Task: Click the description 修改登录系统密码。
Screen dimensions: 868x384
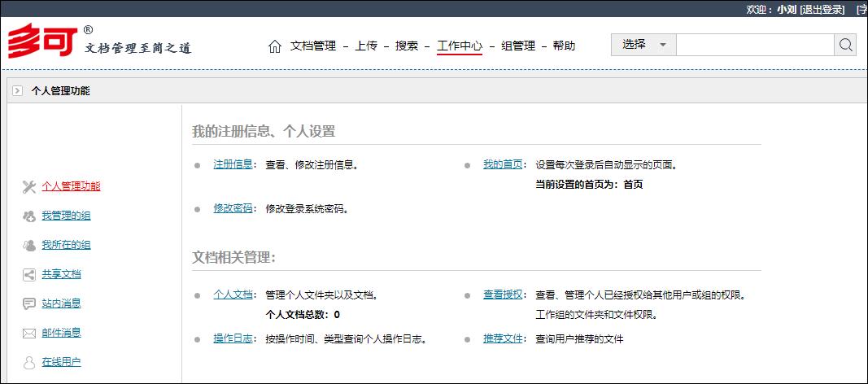Action: coord(308,209)
